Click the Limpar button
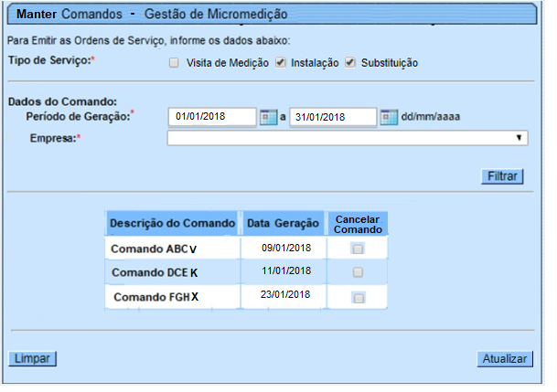The width and height of the screenshot is (557, 392). click(32, 359)
